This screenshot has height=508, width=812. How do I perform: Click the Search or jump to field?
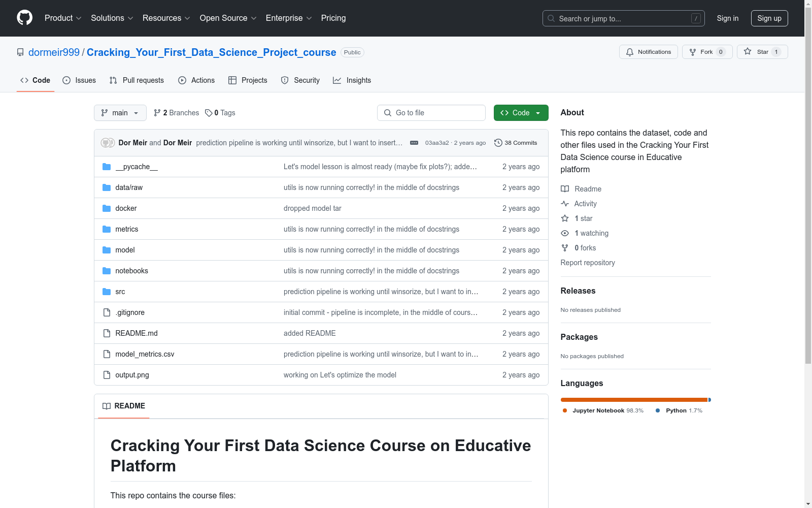point(624,18)
